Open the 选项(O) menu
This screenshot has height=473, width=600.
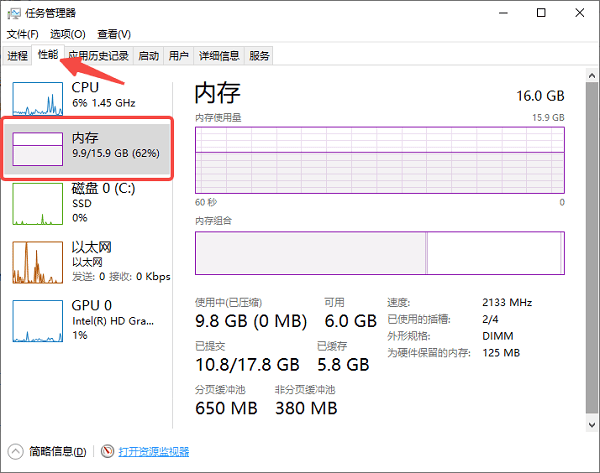coord(68,35)
